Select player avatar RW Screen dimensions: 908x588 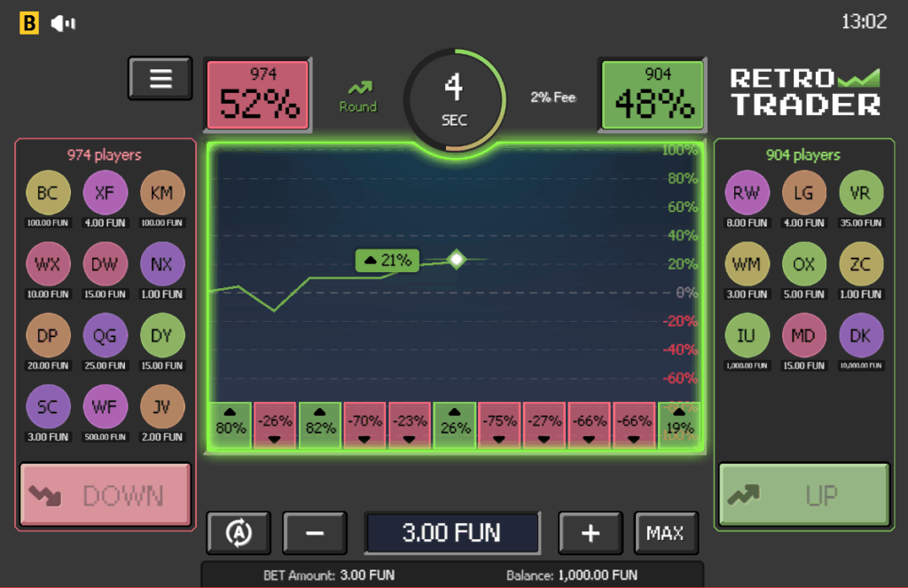pos(747,193)
